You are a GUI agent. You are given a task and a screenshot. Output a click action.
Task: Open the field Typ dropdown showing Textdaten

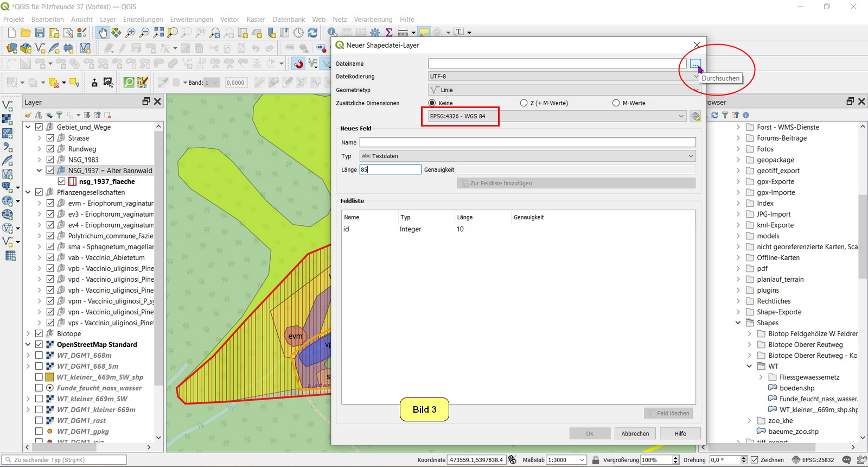tap(527, 156)
